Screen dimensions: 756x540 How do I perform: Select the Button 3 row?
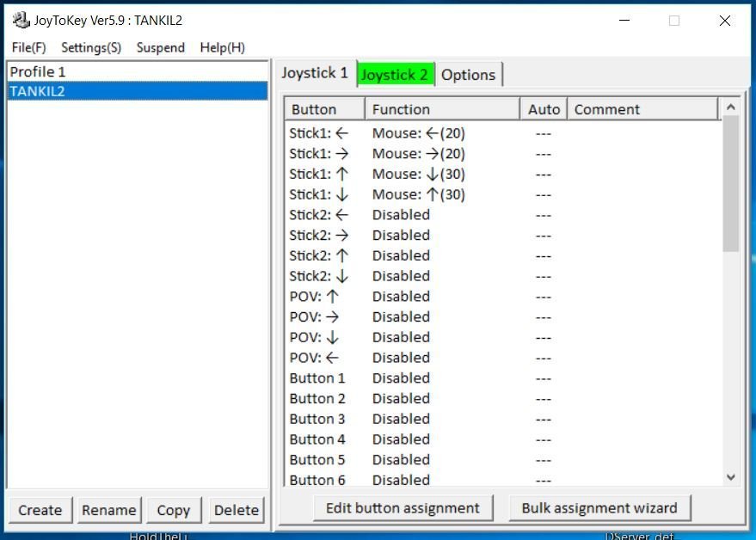click(x=503, y=419)
